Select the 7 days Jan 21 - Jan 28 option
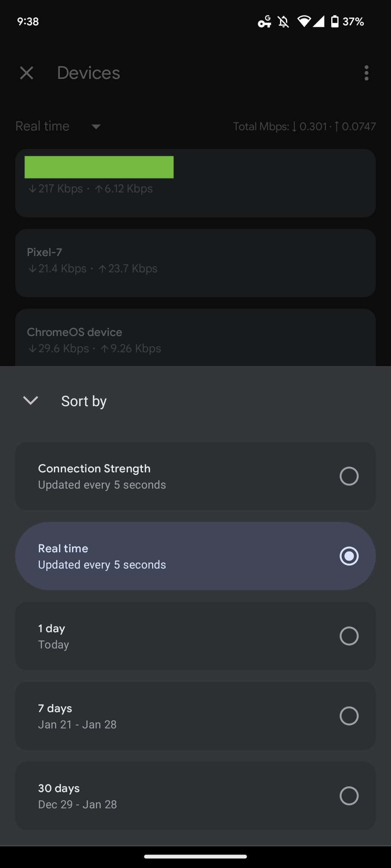 195,715
